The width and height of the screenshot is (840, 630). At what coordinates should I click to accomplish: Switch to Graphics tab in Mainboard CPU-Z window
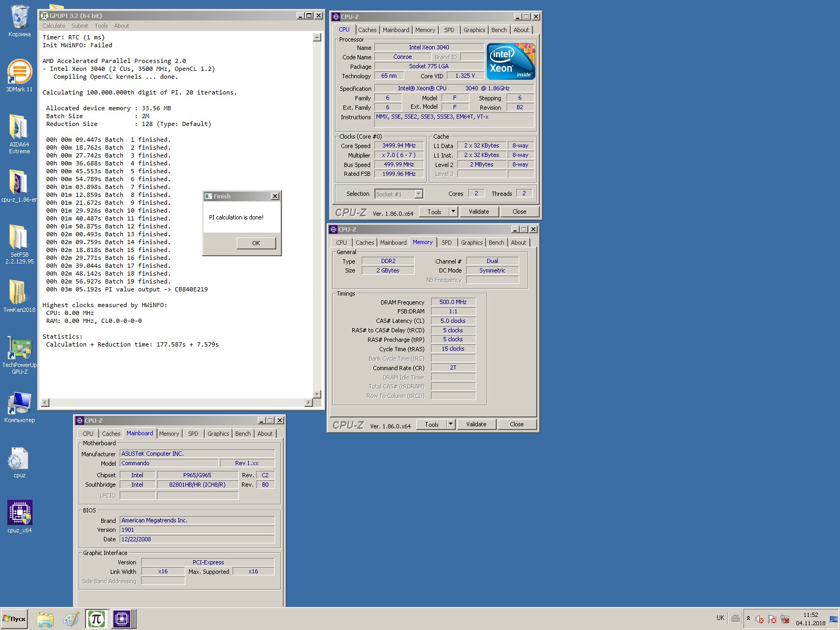click(x=218, y=434)
